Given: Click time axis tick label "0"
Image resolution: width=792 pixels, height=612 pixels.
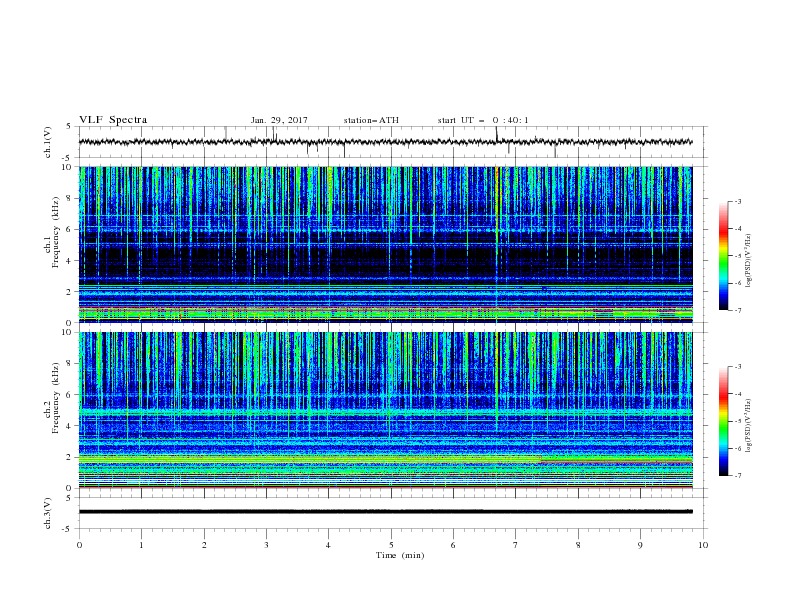Looking at the screenshot, I should click(x=79, y=545).
